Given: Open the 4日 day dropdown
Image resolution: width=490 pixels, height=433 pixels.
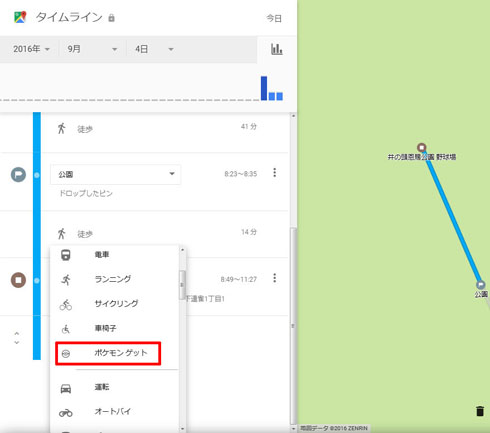Looking at the screenshot, I should pyautogui.click(x=154, y=49).
